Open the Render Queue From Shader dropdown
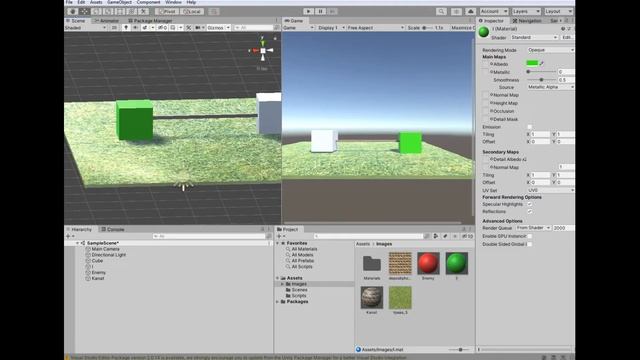The height and width of the screenshot is (360, 640). (x=533, y=228)
